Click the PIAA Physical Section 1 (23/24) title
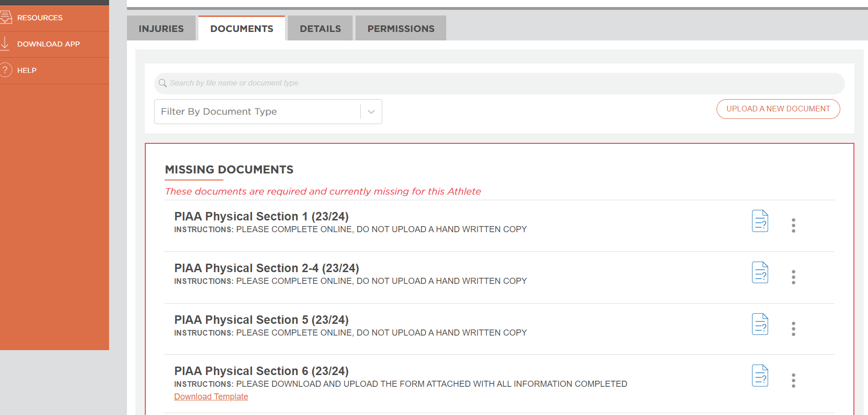Image resolution: width=868 pixels, height=415 pixels. point(261,216)
